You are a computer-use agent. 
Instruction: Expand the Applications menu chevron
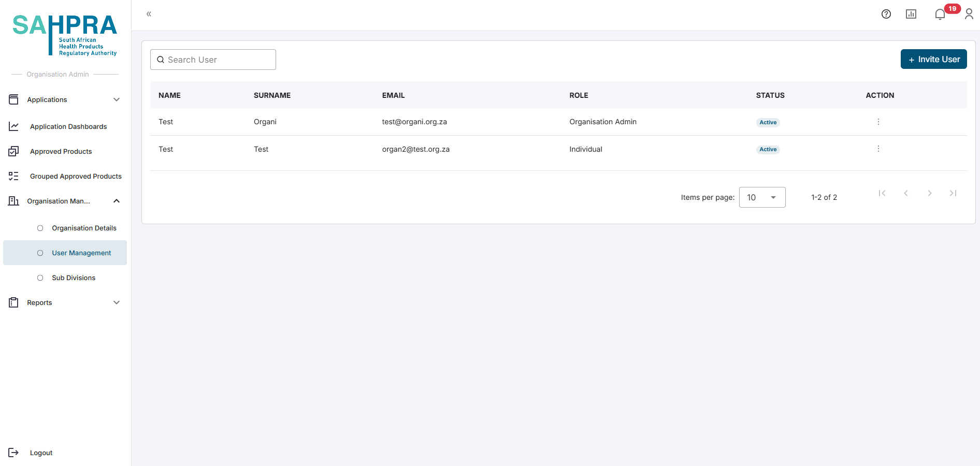click(x=117, y=99)
